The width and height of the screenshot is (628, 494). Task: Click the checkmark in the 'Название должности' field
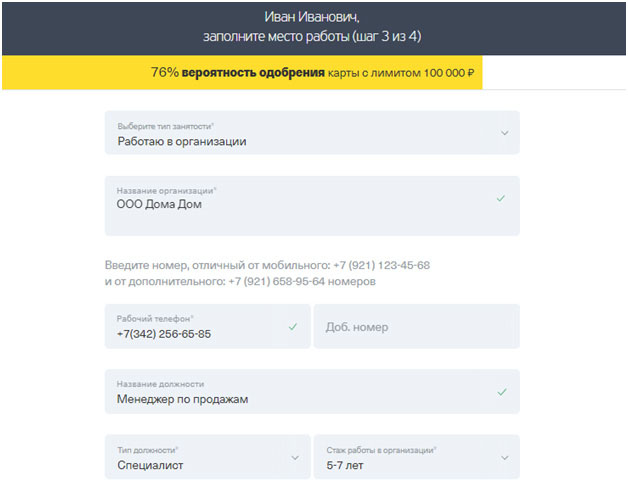[x=501, y=392]
